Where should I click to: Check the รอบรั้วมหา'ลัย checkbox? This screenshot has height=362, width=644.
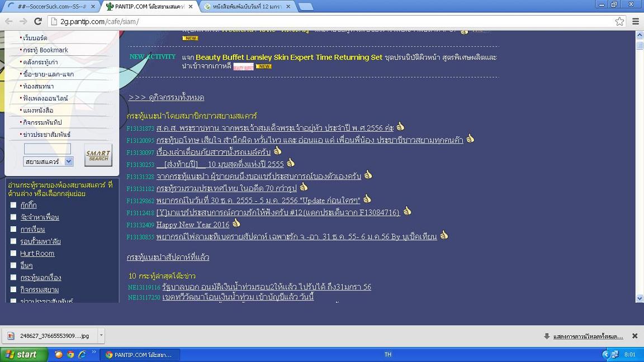click(13, 241)
